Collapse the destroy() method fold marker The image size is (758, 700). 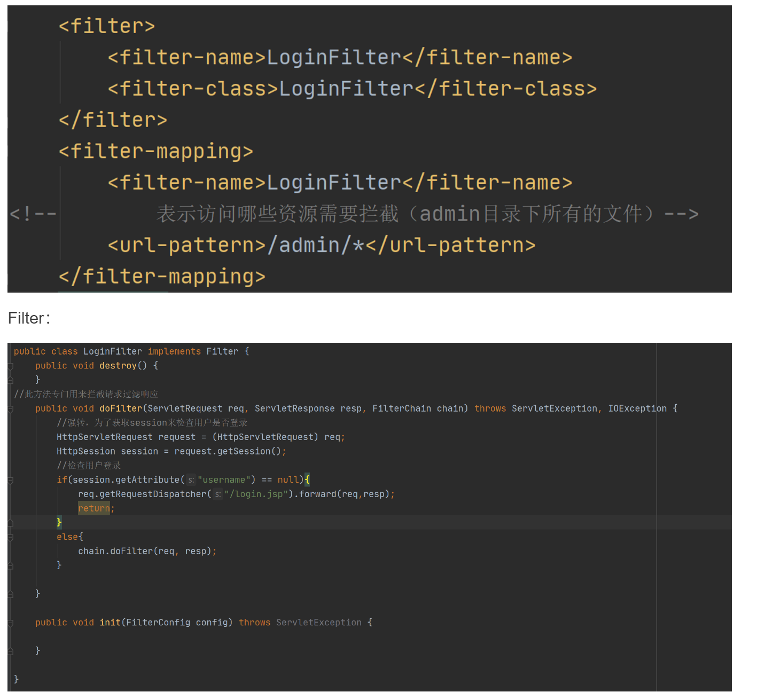point(10,366)
